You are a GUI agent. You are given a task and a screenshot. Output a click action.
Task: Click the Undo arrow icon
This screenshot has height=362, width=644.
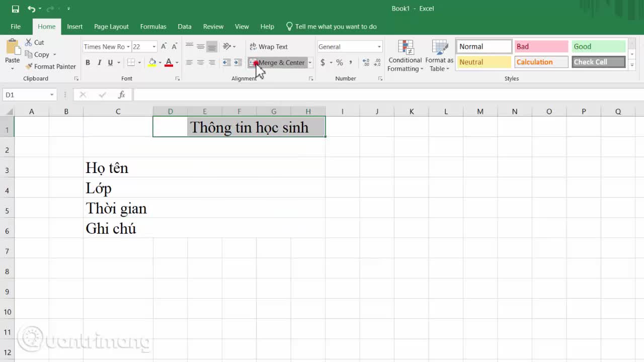pyautogui.click(x=31, y=9)
